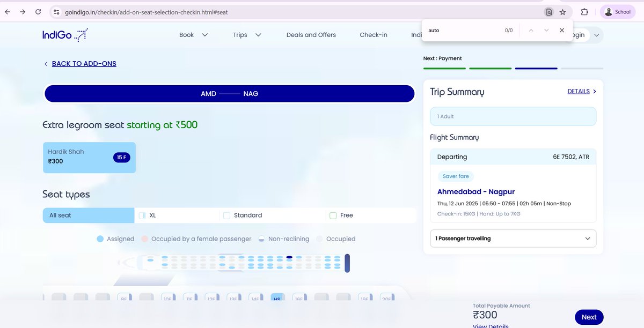This screenshot has width=644, height=328.
Task: Open View Details under total amount
Action: coord(491,326)
